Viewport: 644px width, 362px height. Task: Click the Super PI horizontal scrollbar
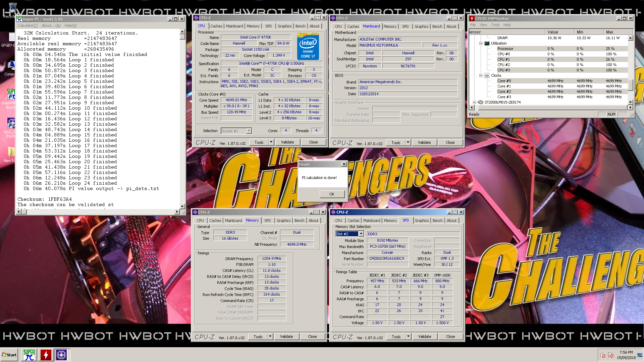(x=98, y=212)
